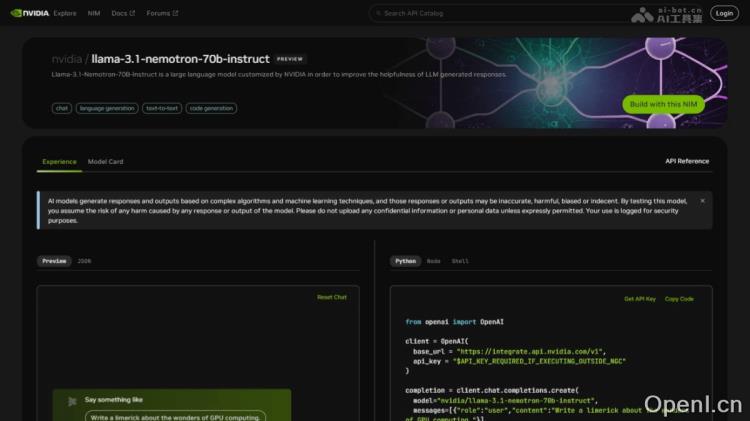Screen dimensions: 750x421
Task: Open Docs external link in header
Action: pyautogui.click(x=122, y=13)
